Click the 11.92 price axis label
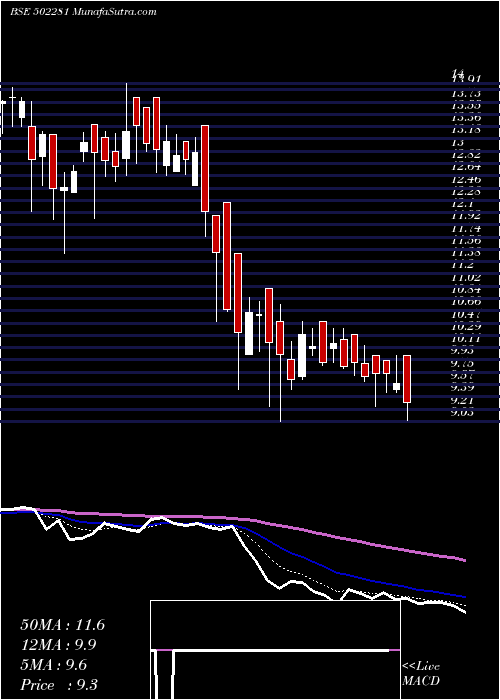The image size is (500, 700). [x=466, y=216]
